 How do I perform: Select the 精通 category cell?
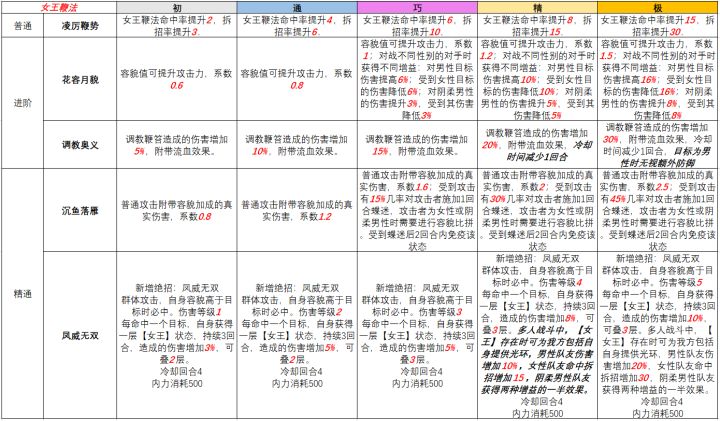[x=22, y=293]
